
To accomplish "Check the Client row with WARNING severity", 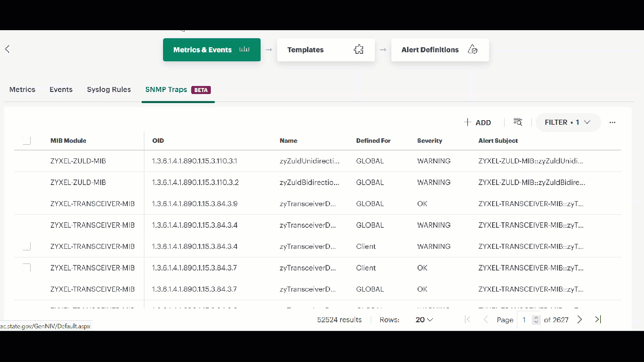I will [x=27, y=246].
